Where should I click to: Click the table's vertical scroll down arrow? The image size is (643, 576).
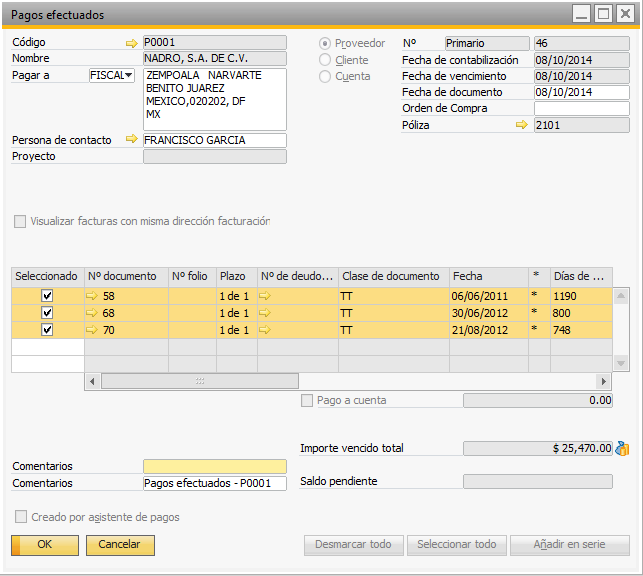(621, 363)
